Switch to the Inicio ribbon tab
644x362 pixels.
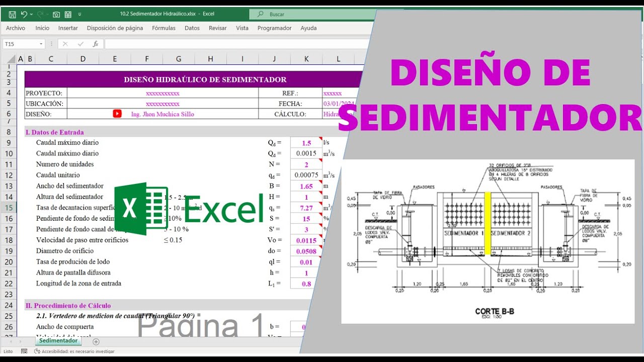[x=42, y=28]
